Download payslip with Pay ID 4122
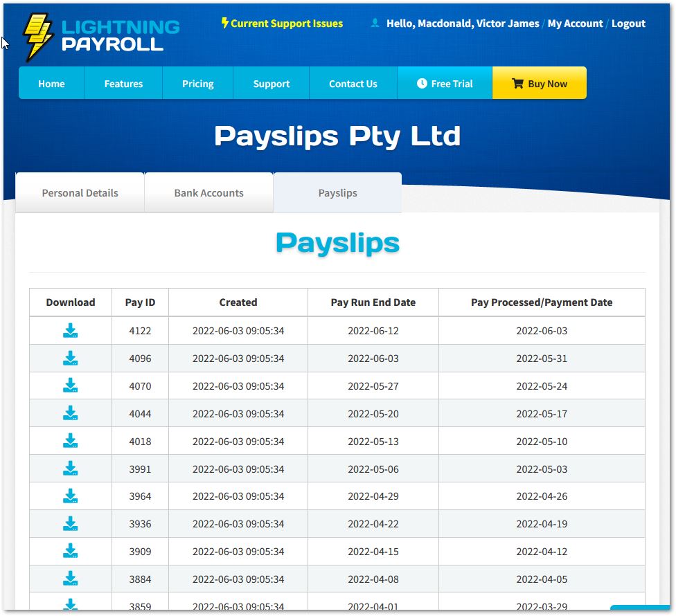This screenshot has height=616, width=676. (70, 331)
